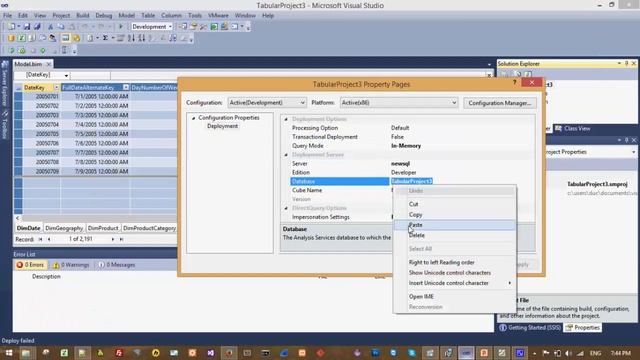Select Open IME in context menu
Viewport: 640px width, 360px height.
(x=454, y=297)
